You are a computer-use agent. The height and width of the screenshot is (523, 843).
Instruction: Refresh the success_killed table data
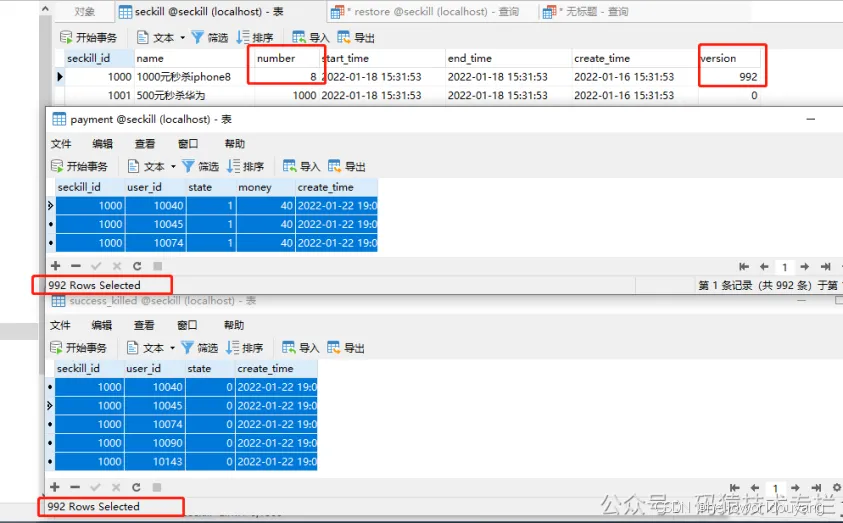click(x=136, y=487)
